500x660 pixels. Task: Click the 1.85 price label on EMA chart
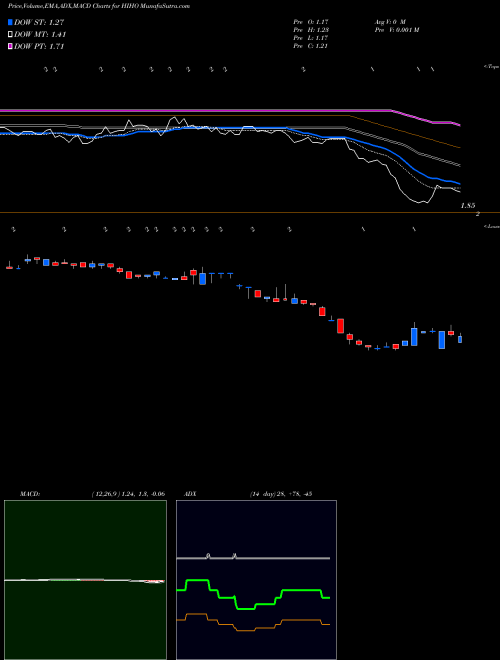click(468, 206)
